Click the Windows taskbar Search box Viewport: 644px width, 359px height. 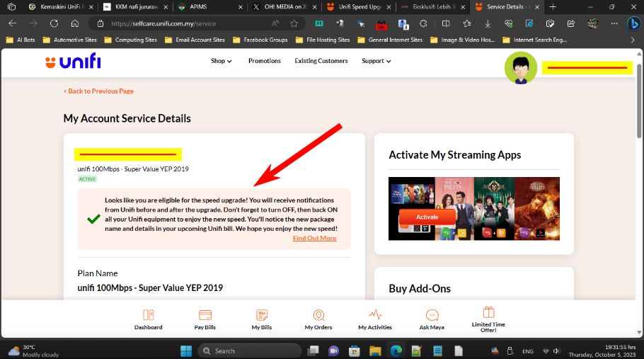pyautogui.click(x=250, y=351)
